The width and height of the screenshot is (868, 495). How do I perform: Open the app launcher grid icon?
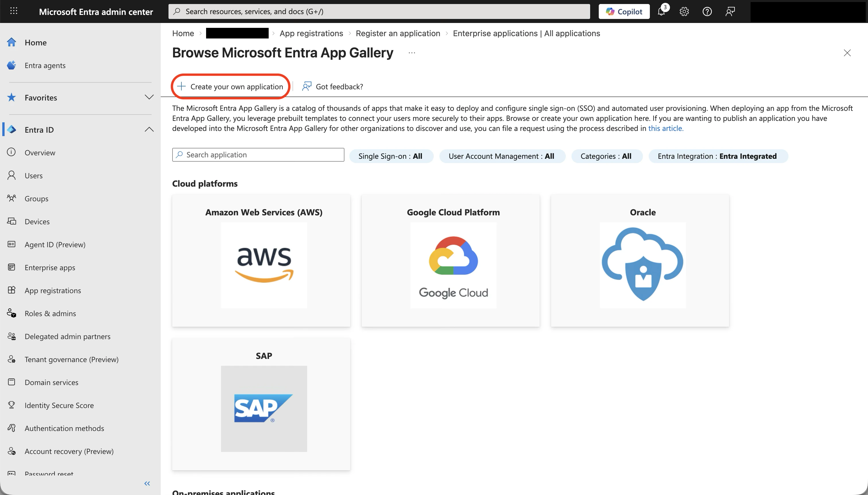coord(13,11)
